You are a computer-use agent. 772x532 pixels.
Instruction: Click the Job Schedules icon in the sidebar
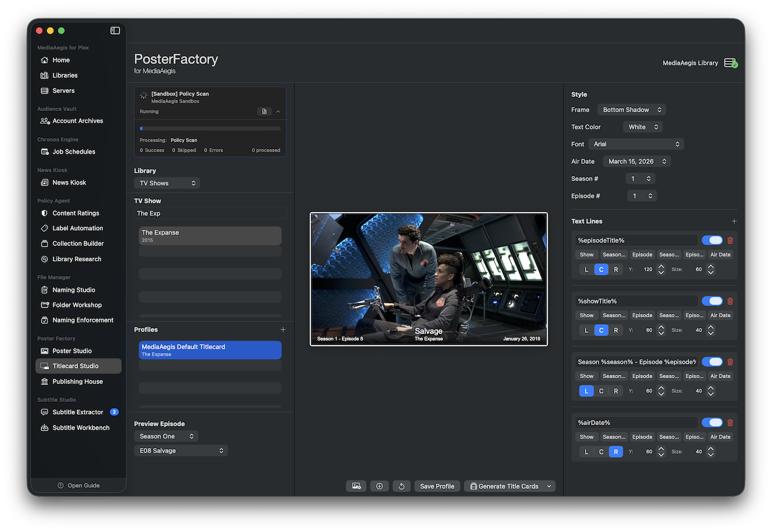click(x=44, y=151)
